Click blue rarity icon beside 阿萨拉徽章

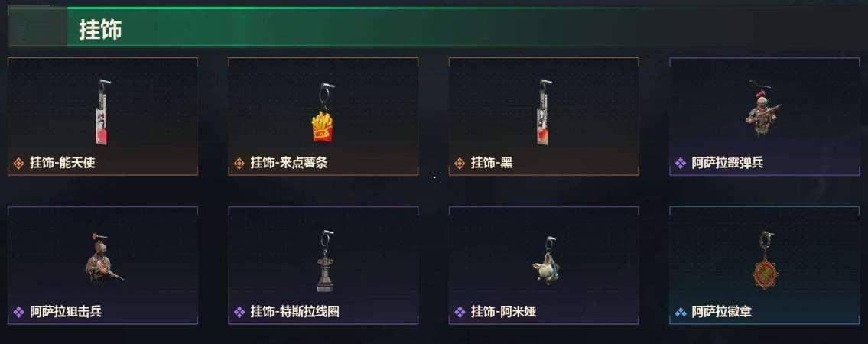click(681, 312)
